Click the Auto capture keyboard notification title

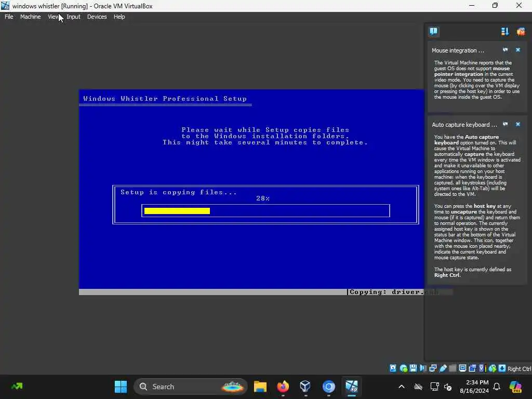pos(464,125)
